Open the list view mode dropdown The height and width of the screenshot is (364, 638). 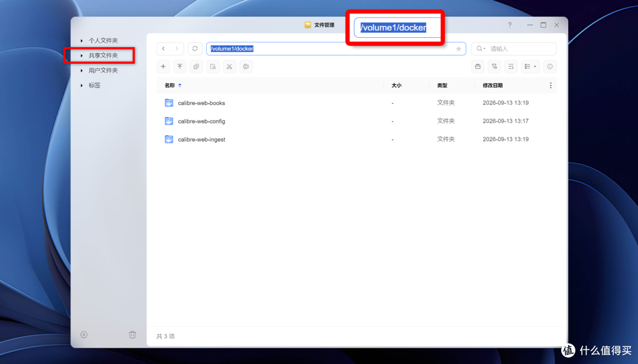pos(530,67)
